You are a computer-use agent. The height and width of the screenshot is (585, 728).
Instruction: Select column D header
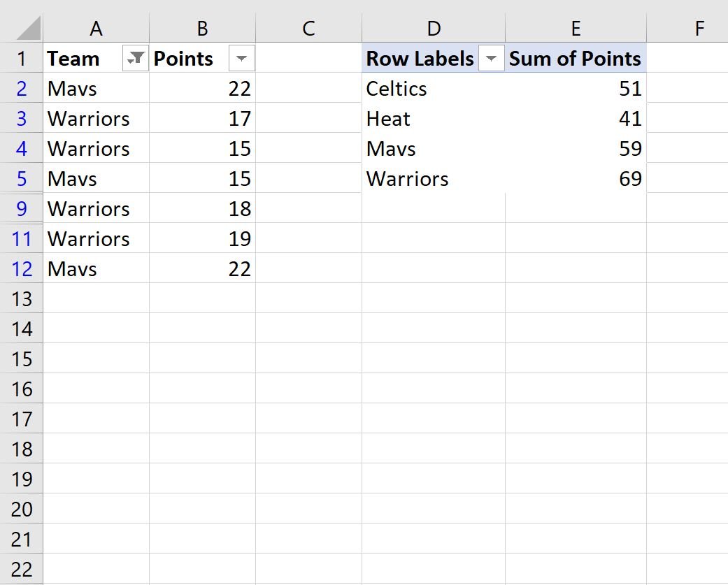pyautogui.click(x=434, y=28)
